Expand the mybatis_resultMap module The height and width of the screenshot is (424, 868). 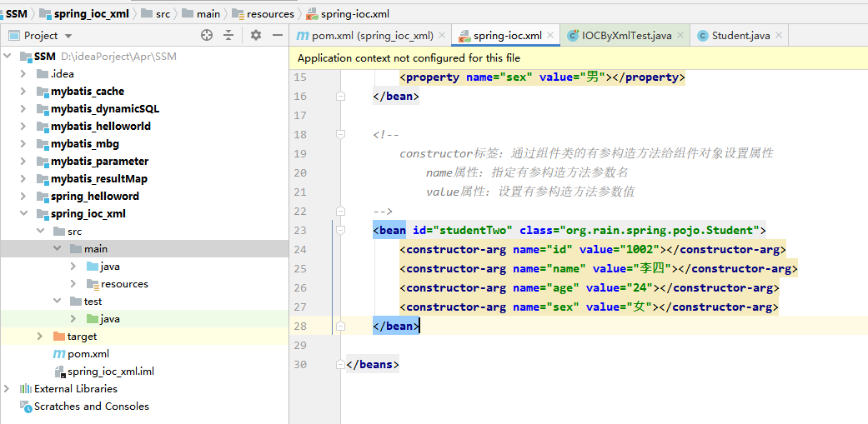(23, 179)
